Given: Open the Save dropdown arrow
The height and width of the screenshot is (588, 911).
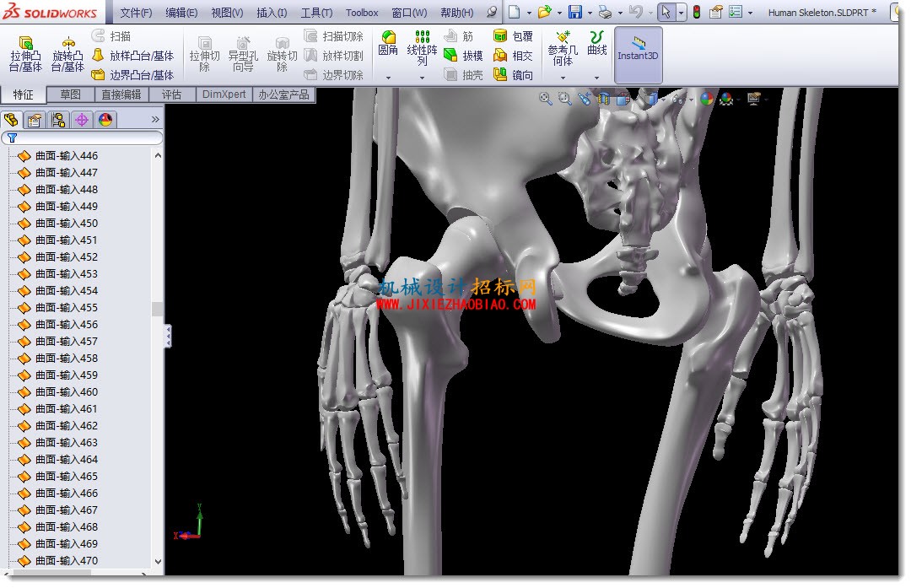Looking at the screenshot, I should [590, 13].
